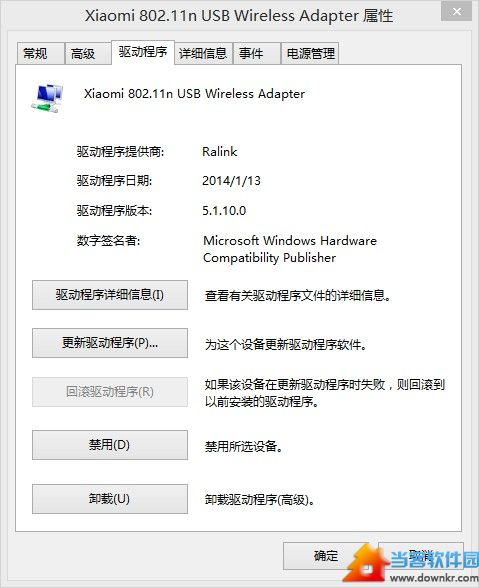
Task: Switch to the 常规 tab
Action: pyautogui.click(x=41, y=54)
